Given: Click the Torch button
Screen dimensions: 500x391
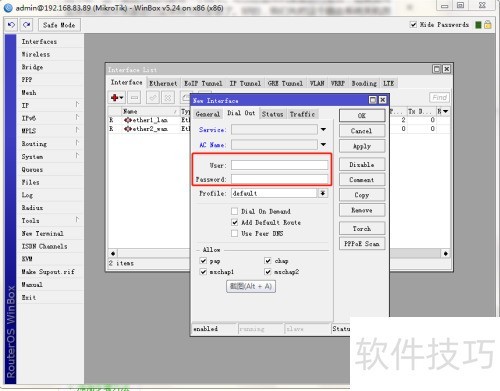Looking at the screenshot, I should 362,229.
